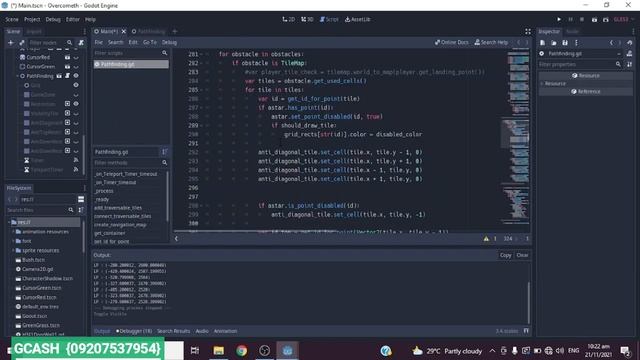Open docs icon beside PathFinding.gd in Inspector
Viewport: 640px width, 360px height.
pos(629,53)
